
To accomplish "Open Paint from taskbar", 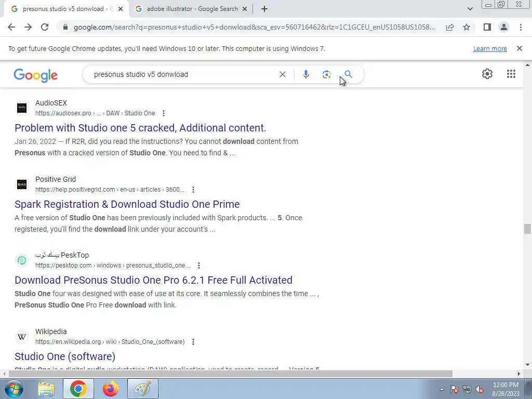I will click(x=143, y=389).
